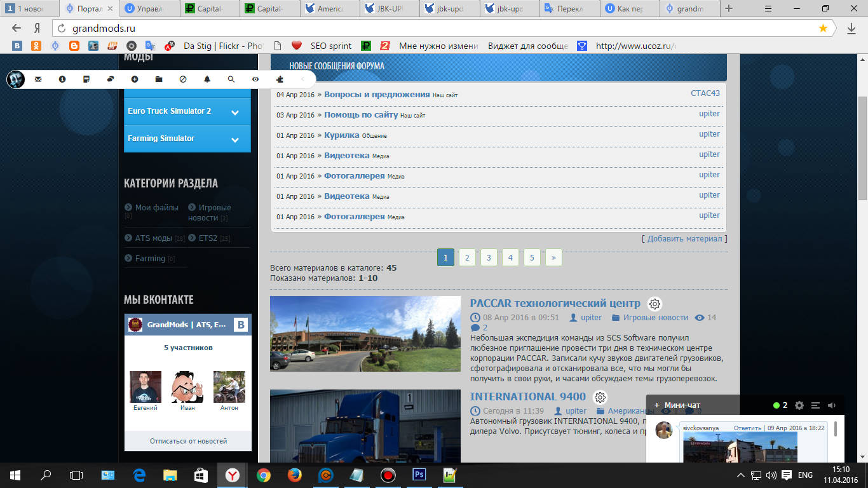Screen dimensions: 868x488
Task: Open the puzzle piece modules icon
Action: [280, 79]
